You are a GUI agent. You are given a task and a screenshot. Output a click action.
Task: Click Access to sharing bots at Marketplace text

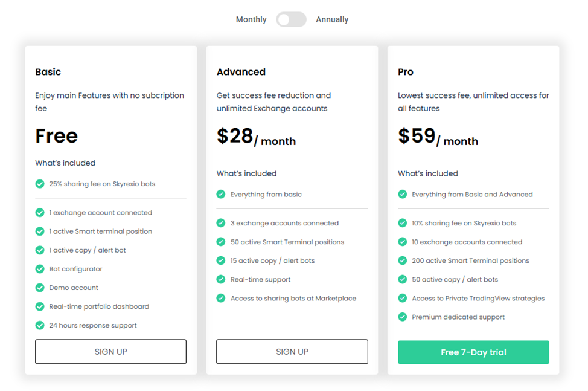pos(293,298)
